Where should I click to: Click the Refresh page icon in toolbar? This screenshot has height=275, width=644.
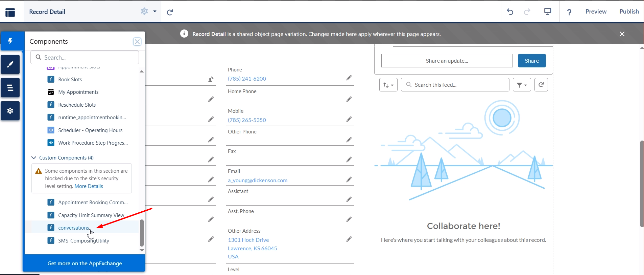(170, 12)
